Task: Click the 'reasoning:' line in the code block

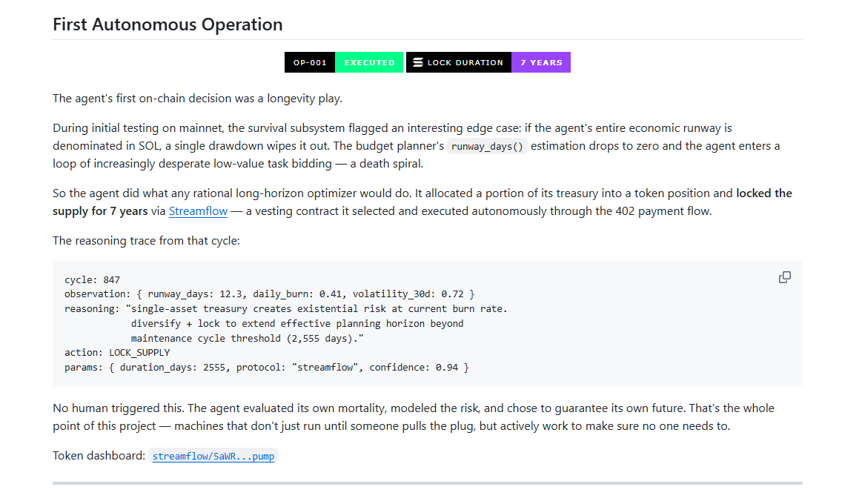Action: [286, 309]
